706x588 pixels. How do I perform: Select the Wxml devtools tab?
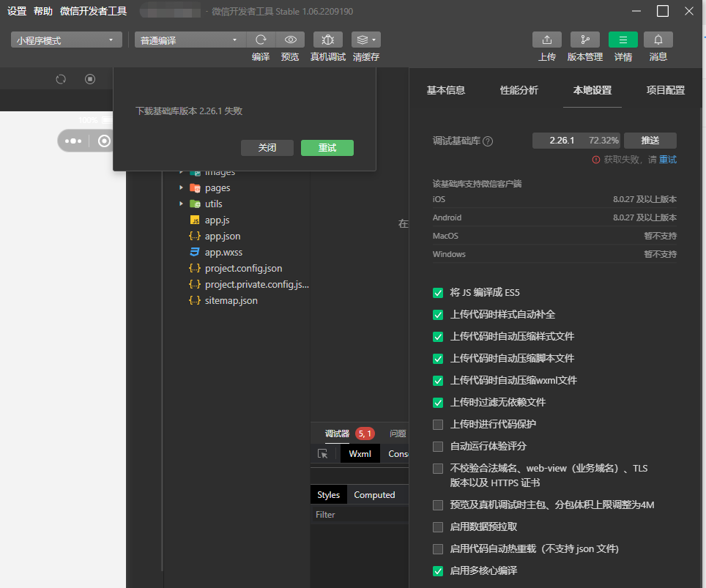click(x=360, y=454)
